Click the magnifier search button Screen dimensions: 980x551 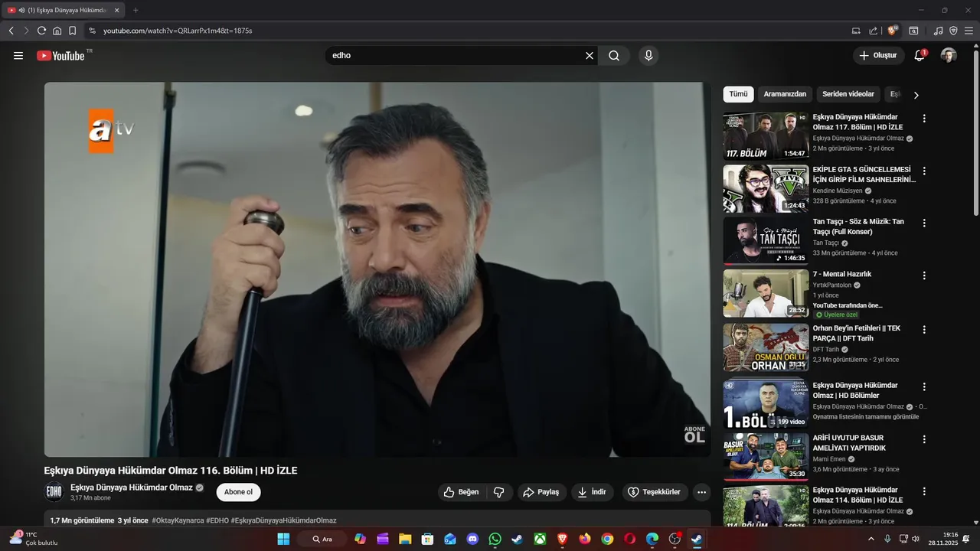614,56
